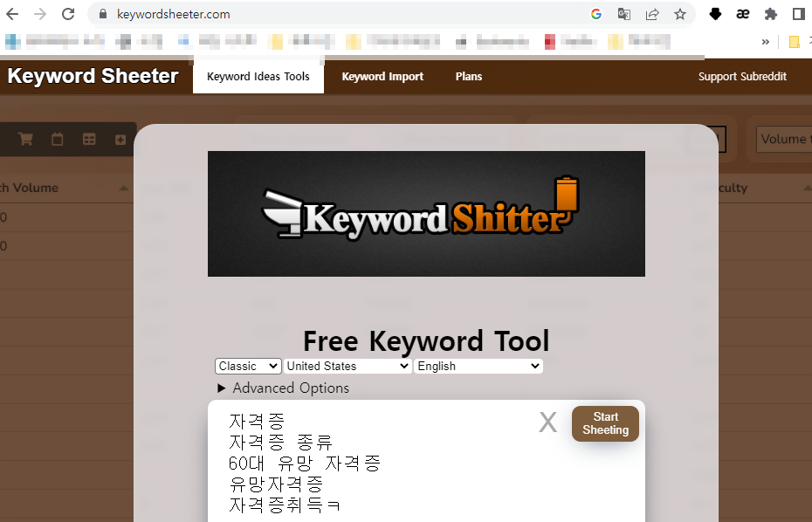Open the yellow bookmarks folder at far right
This screenshot has width=812, height=522.
tap(794, 42)
